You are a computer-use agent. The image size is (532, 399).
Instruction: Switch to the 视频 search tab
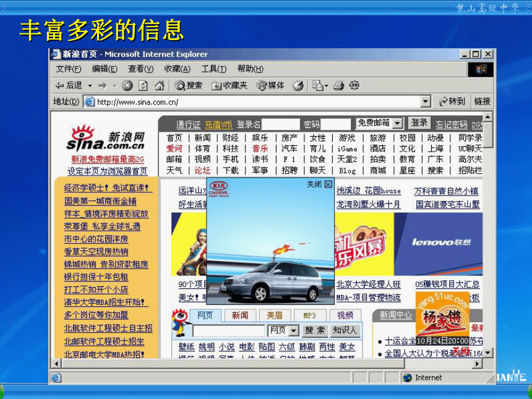pyautogui.click(x=345, y=315)
